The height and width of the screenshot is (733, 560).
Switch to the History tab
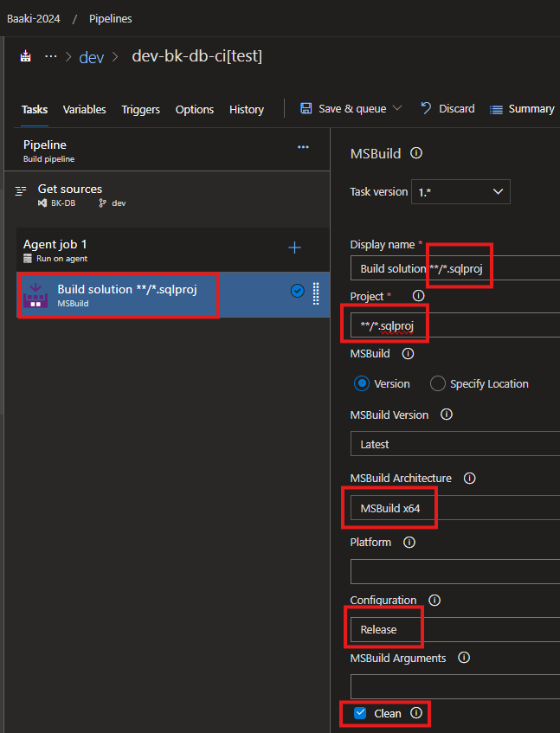tap(247, 109)
